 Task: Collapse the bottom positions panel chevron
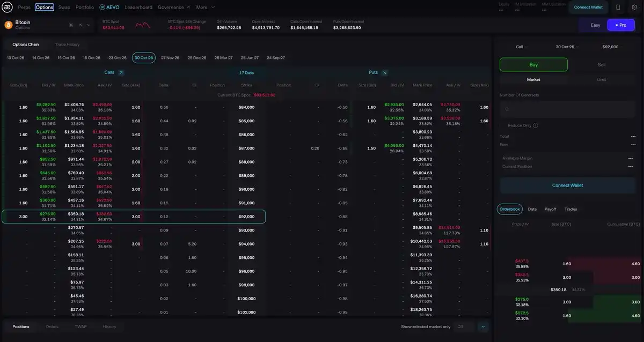(483, 326)
